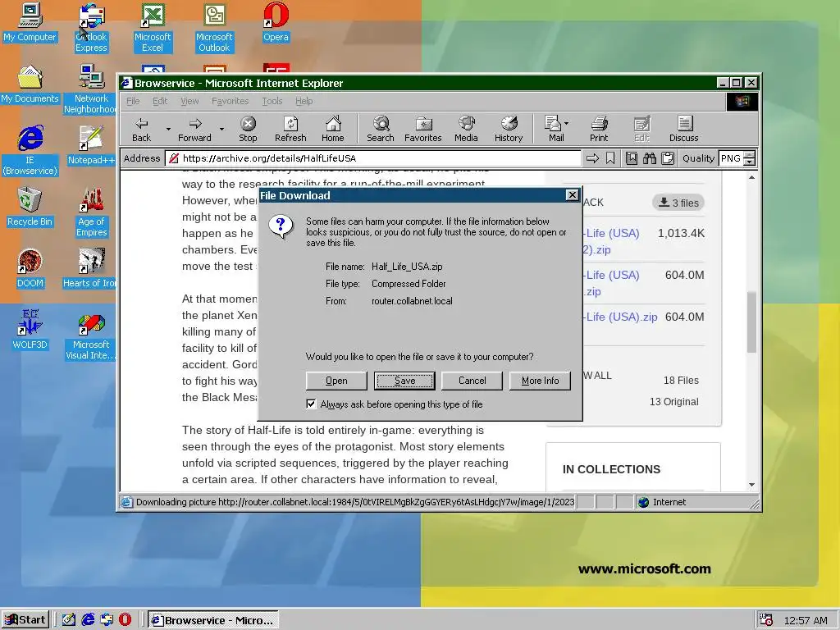This screenshot has width=840, height=630.
Task: Open the Media toolbar button
Action: click(x=466, y=129)
